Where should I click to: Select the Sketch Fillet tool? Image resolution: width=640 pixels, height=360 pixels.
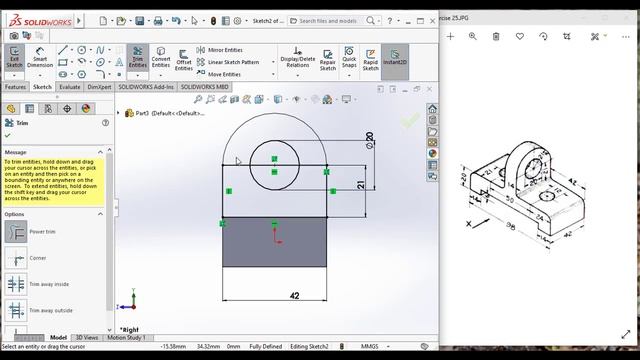point(100,74)
